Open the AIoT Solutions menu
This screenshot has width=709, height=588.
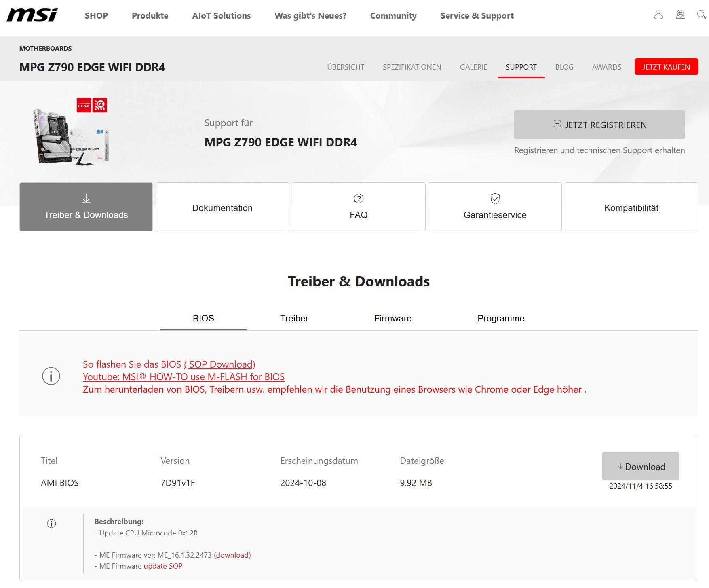click(x=222, y=16)
